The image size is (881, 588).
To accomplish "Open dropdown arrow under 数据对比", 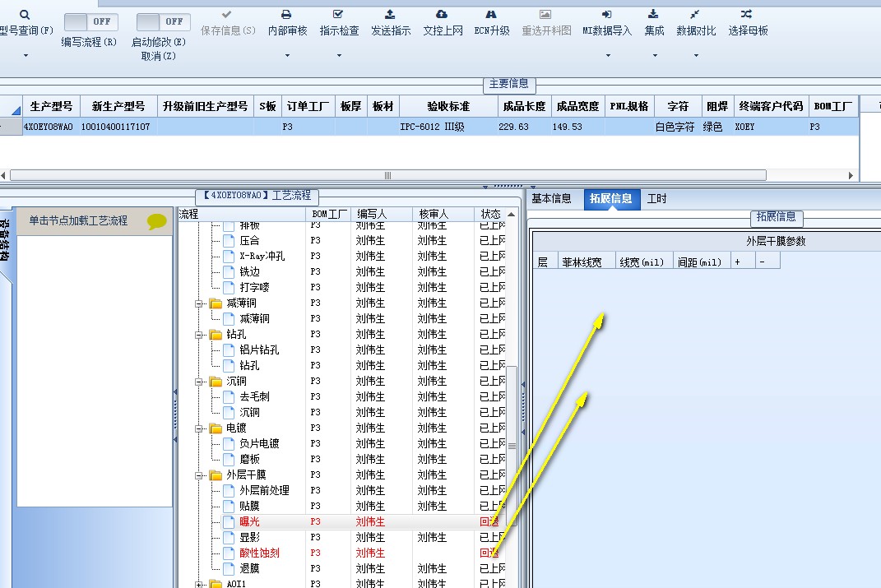I will 696,56.
